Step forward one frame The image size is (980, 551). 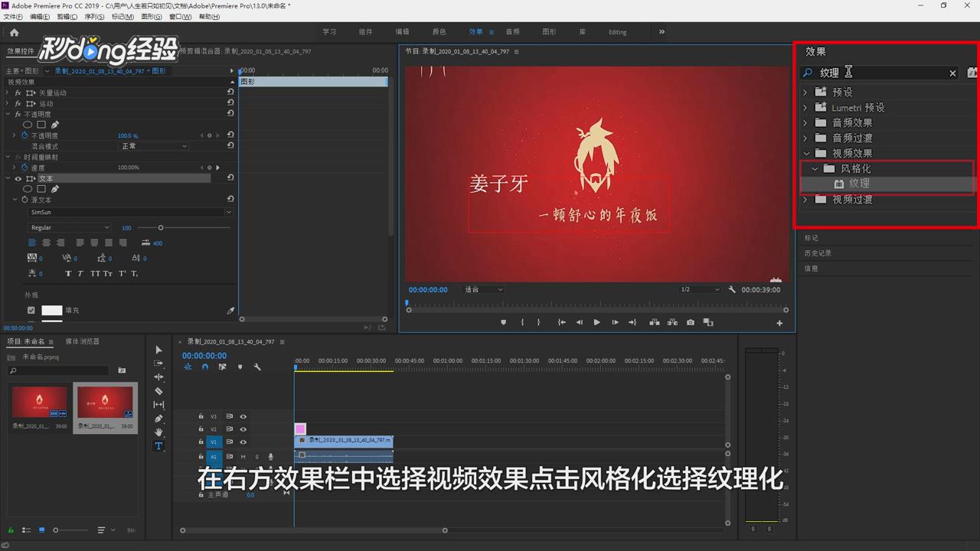pyautogui.click(x=615, y=322)
